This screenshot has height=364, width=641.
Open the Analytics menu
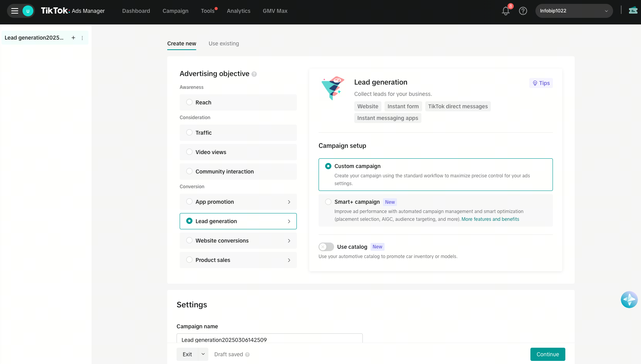[x=239, y=11]
